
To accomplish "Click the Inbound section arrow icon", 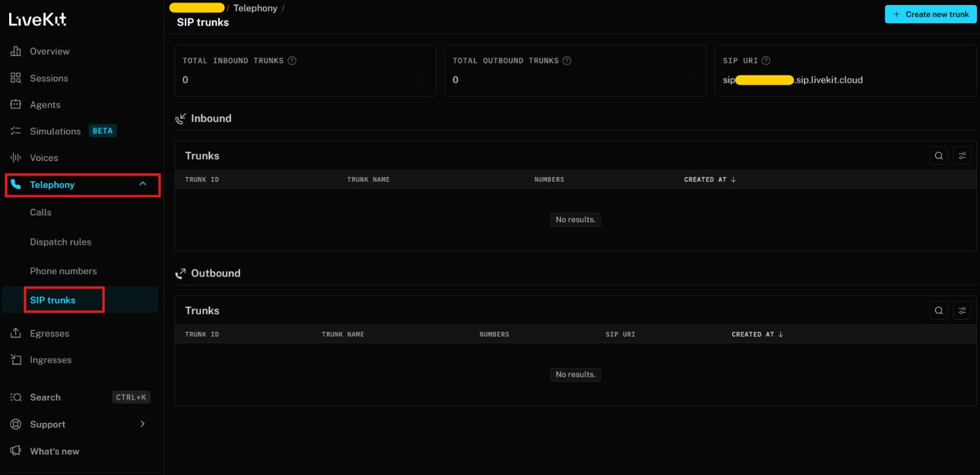I will pyautogui.click(x=181, y=119).
